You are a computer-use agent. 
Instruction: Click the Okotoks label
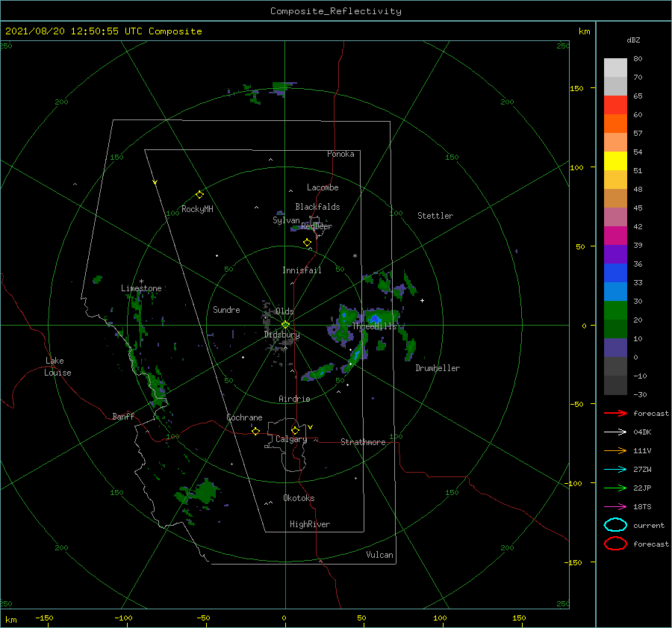[x=299, y=497]
